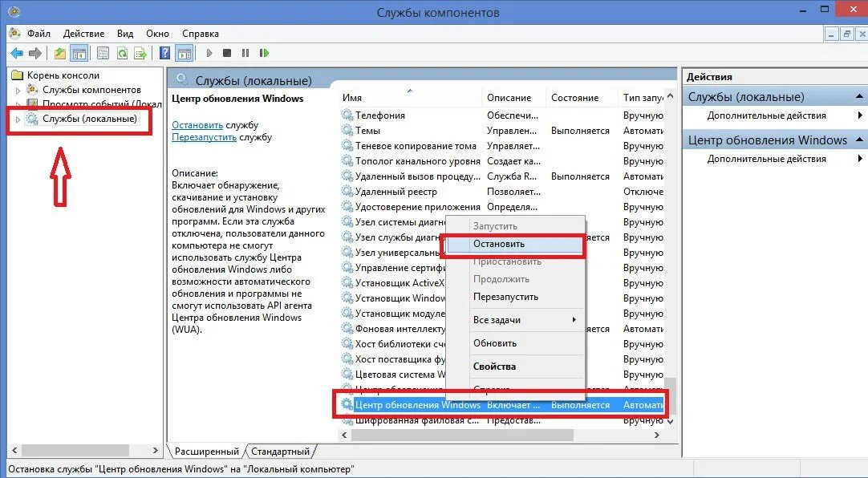
Task: Go forward using the gray forward arrow
Action: 35,53
